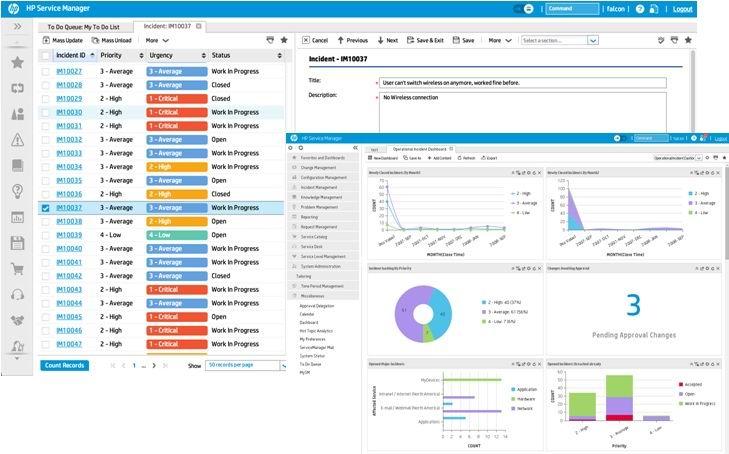Click the incident Title text field
729x454 pixels.
click(x=523, y=83)
